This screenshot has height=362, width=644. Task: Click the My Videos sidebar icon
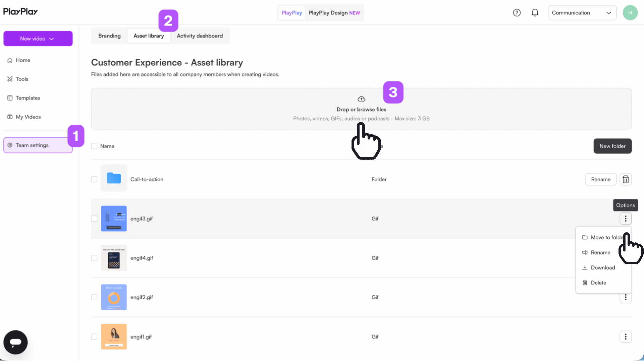(x=10, y=117)
